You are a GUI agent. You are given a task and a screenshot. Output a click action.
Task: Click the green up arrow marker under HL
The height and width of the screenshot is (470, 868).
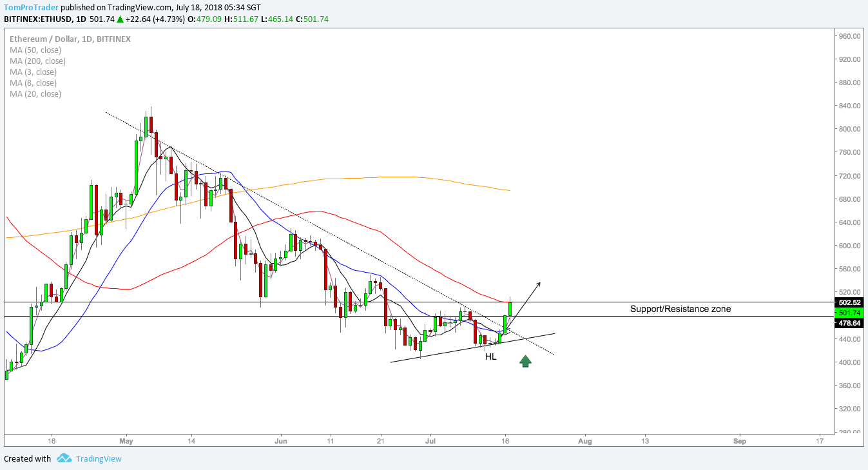tap(525, 361)
